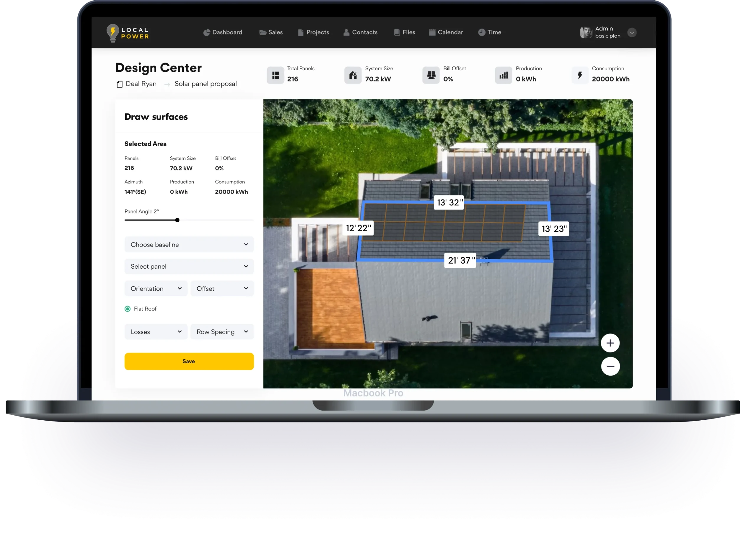Toggle the Flat Roof radio button
Image resolution: width=756 pixels, height=536 pixels.
[x=128, y=309]
